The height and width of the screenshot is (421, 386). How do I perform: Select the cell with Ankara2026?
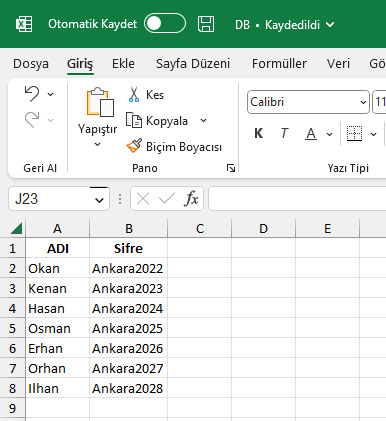click(x=129, y=348)
